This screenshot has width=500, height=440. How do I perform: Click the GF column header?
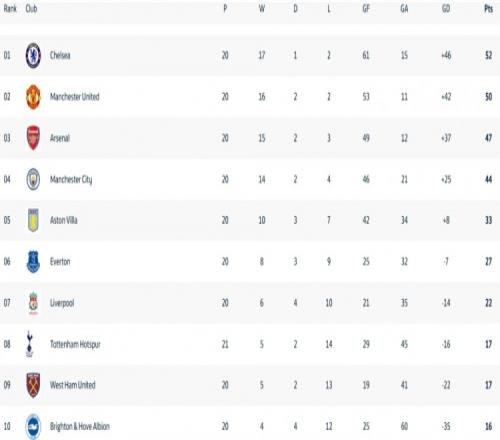[366, 9]
